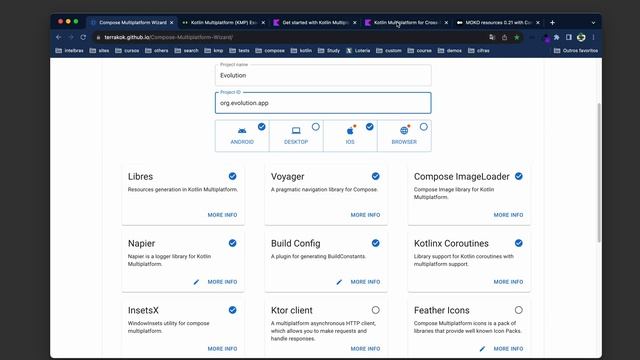Uncheck Kotlinx Coroutines library
The height and width of the screenshot is (360, 640).
[x=518, y=243]
